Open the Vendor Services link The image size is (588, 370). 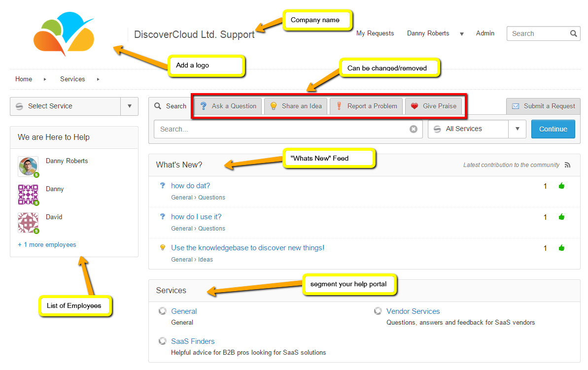[x=413, y=311]
